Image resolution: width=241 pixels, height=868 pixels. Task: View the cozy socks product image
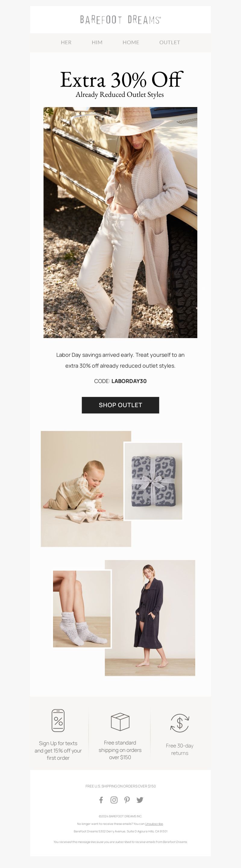pos(82,609)
